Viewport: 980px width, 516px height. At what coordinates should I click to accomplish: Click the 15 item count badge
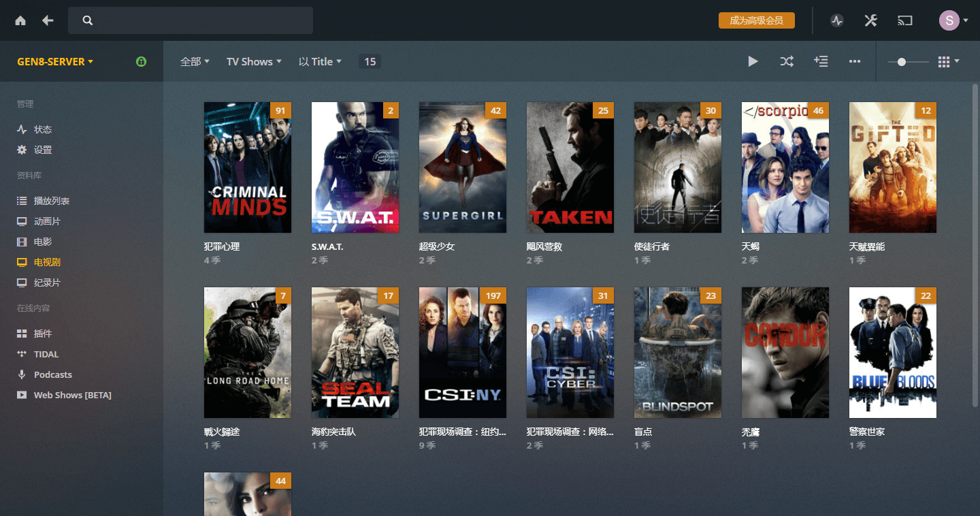[x=370, y=61]
